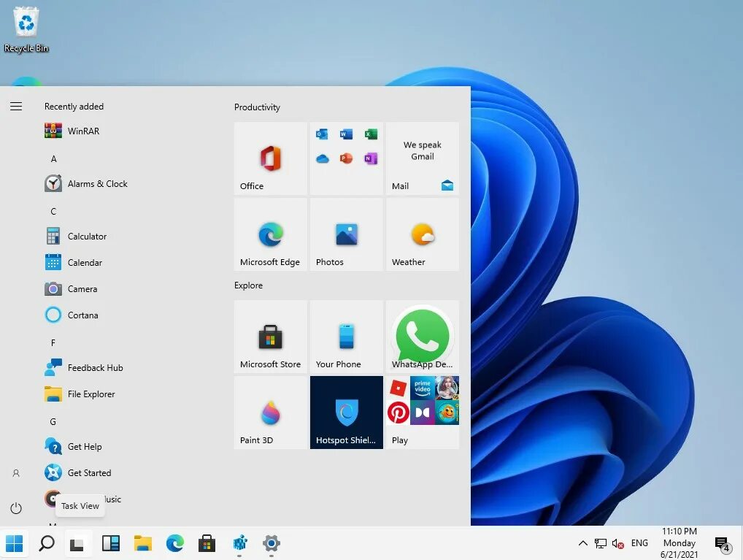Switch ENG input language indicator

(x=639, y=543)
